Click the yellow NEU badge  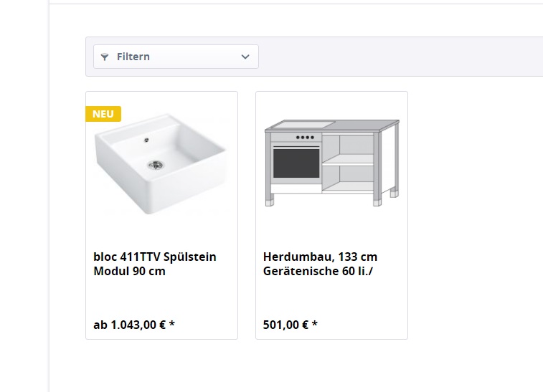103,114
